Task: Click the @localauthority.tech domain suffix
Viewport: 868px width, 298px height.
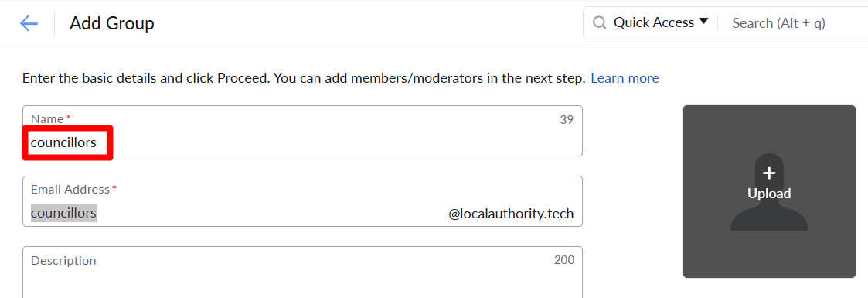Action: tap(511, 214)
